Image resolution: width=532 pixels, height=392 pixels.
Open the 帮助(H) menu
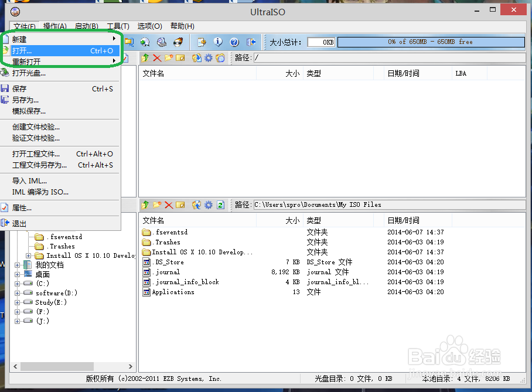[x=182, y=26]
